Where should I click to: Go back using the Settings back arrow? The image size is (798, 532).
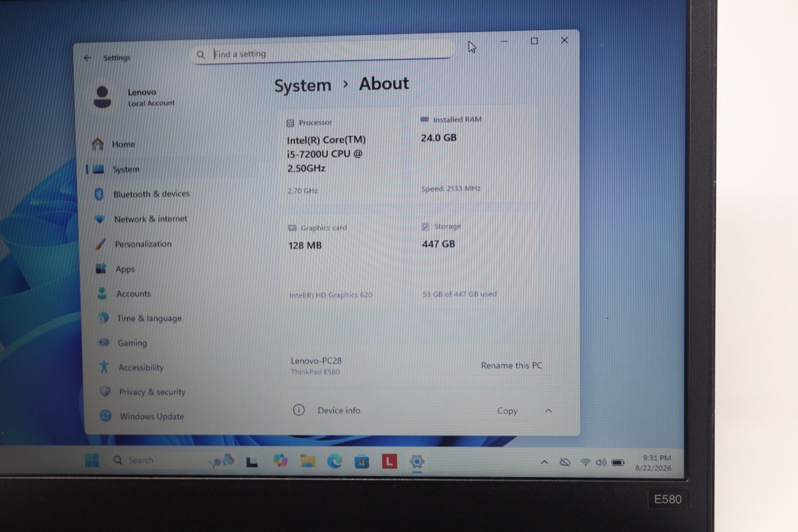click(88, 58)
